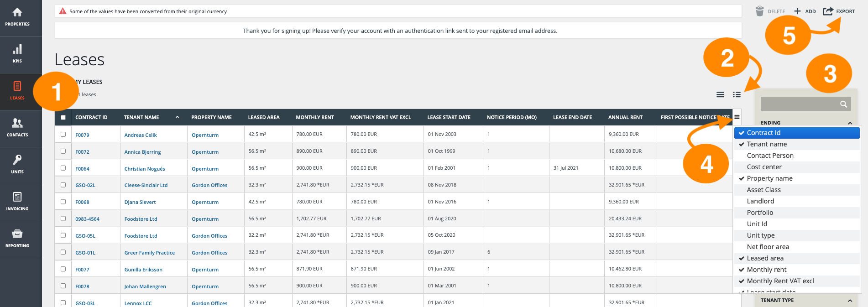Viewport: 868px width, 307px height.
Task: Collapse the Ending filter section
Action: [850, 123]
